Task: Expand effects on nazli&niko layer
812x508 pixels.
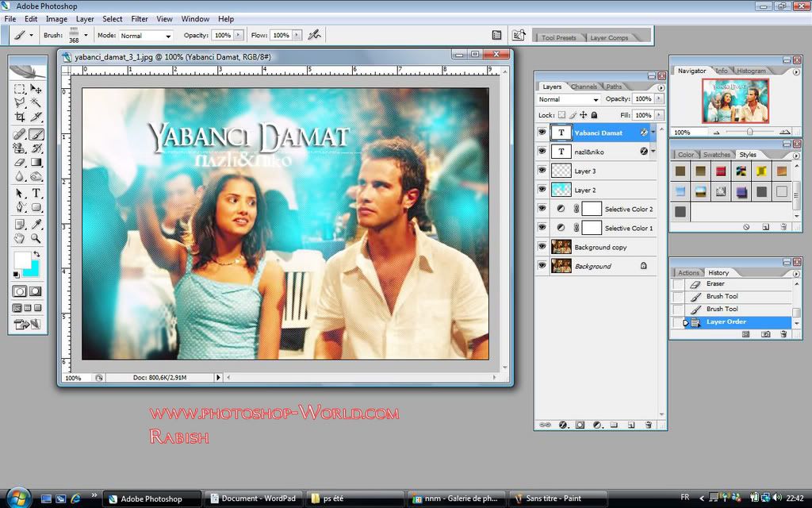Action: pos(653,152)
